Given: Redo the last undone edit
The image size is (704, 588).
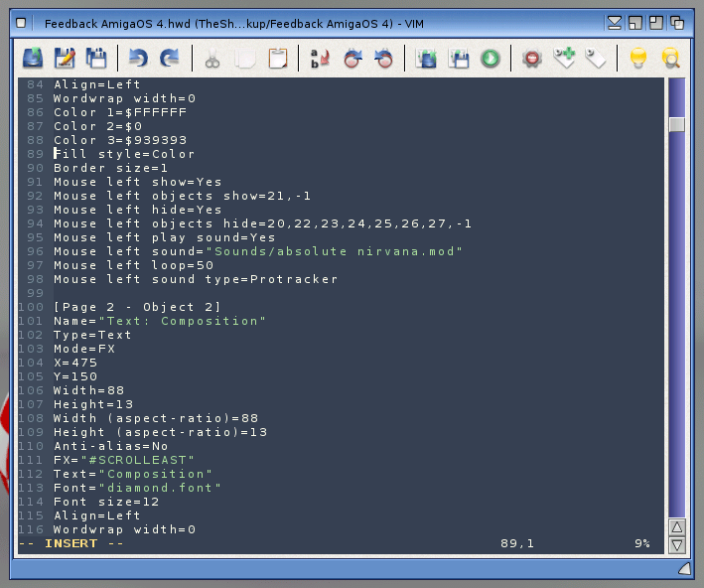Looking at the screenshot, I should pos(171,59).
